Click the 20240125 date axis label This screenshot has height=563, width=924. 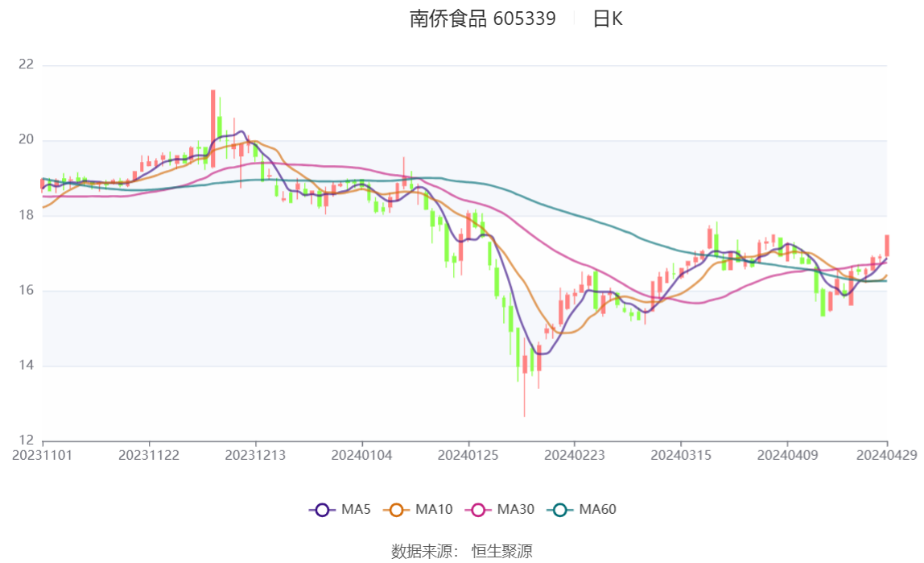468,455
